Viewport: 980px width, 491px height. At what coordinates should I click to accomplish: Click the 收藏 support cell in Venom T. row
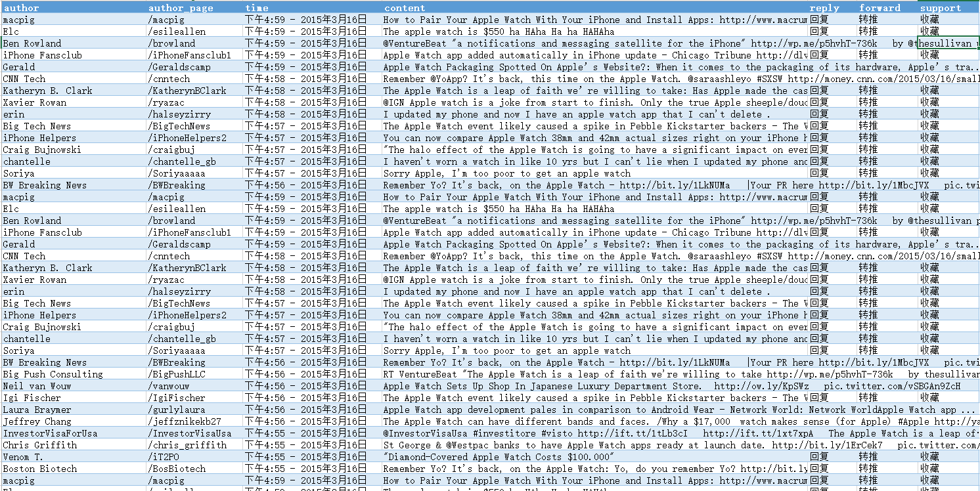pyautogui.click(x=948, y=457)
